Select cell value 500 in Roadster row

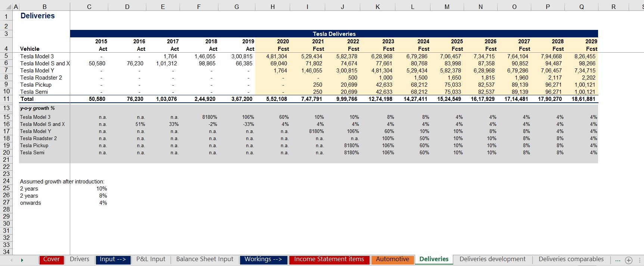coord(353,78)
